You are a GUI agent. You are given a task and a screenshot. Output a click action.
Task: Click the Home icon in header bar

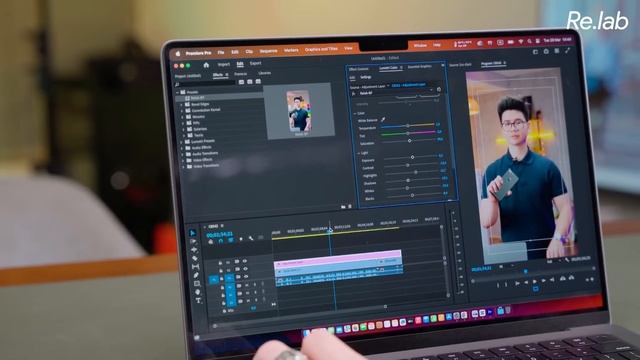[206, 65]
